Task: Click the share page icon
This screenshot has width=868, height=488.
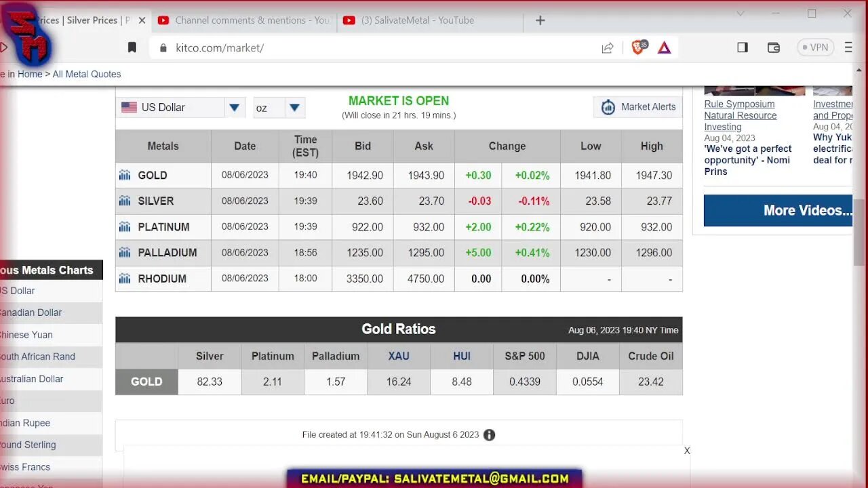Action: click(608, 47)
